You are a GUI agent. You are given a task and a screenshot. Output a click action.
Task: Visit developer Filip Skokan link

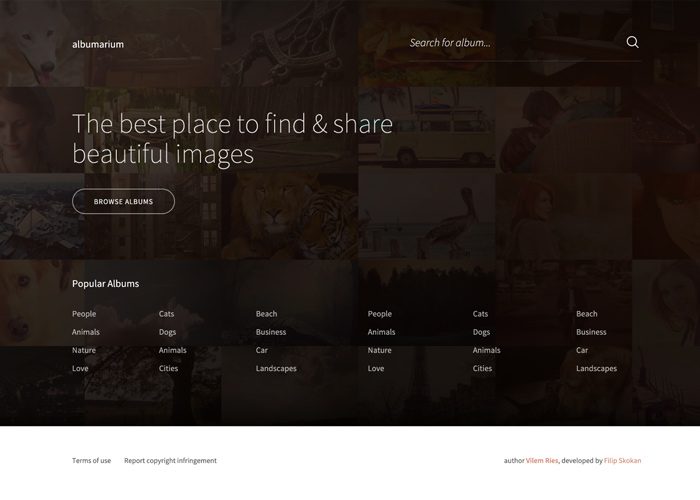[x=622, y=460]
